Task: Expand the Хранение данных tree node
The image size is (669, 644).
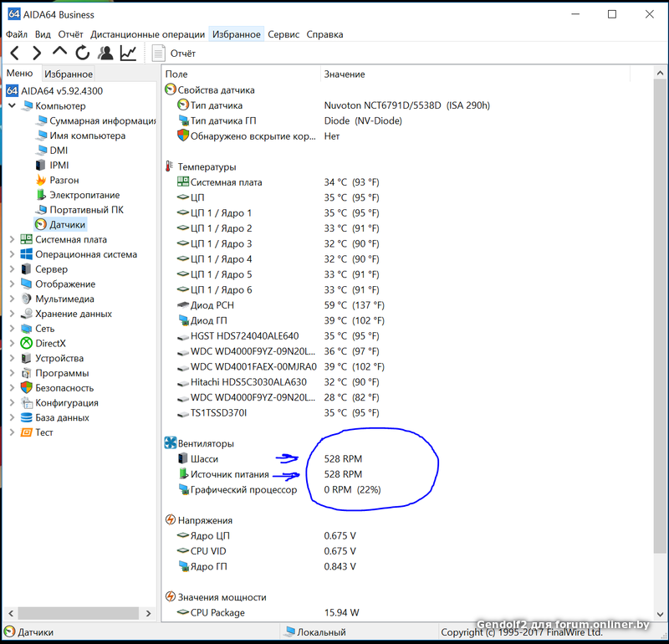Action: (12, 314)
